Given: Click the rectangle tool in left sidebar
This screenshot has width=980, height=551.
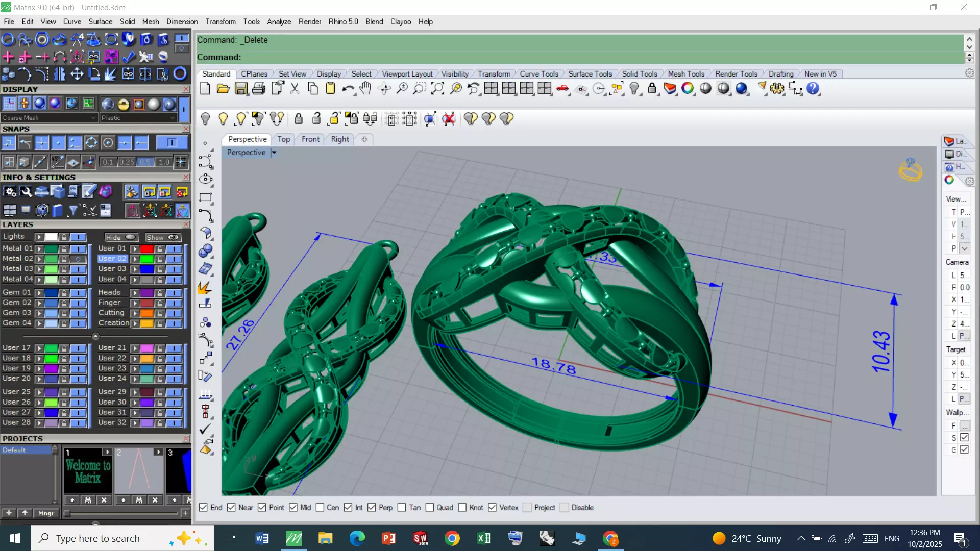Looking at the screenshot, I should (206, 197).
